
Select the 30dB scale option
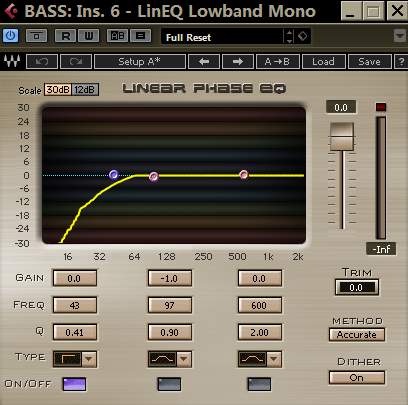(x=58, y=90)
